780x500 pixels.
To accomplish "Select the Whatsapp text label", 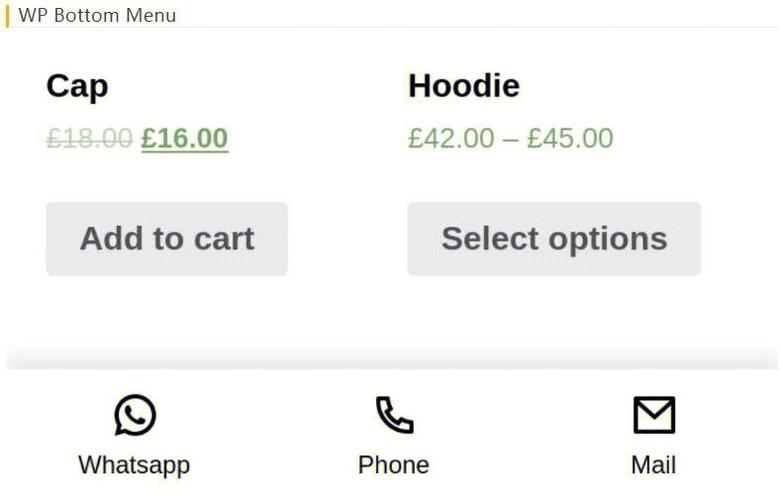I will pyautogui.click(x=134, y=465).
